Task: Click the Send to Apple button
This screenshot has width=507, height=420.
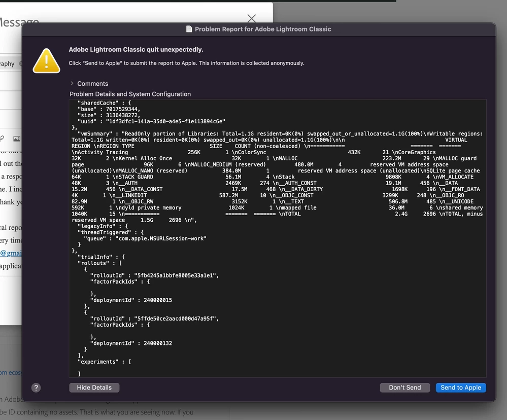Action: tap(461, 388)
